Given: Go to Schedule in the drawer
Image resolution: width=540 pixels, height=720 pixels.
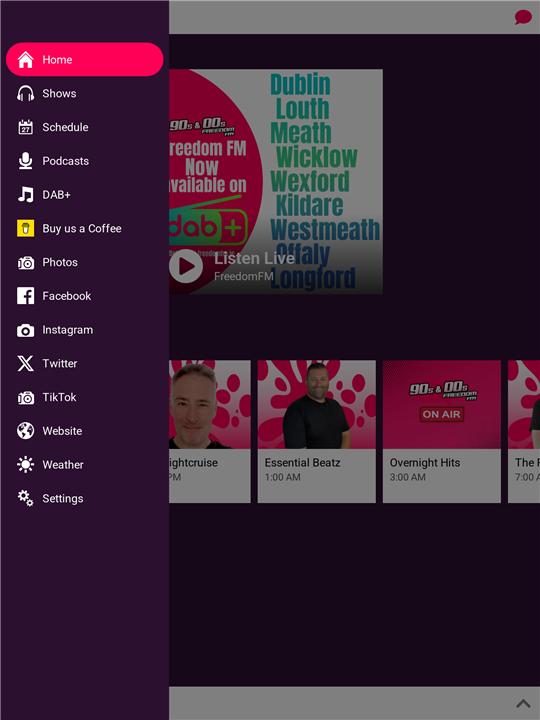Looking at the screenshot, I should tap(84, 127).
